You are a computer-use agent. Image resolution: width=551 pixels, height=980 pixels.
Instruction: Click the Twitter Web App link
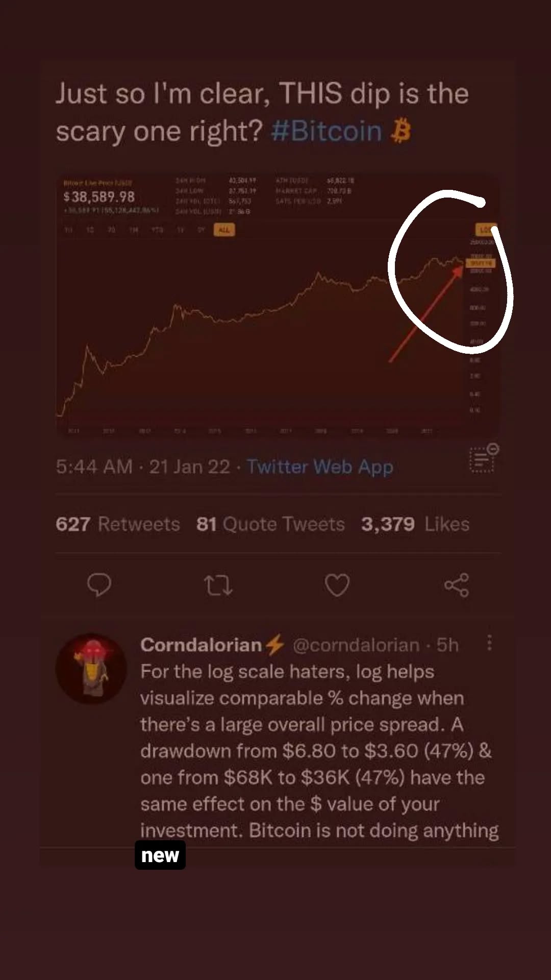pyautogui.click(x=320, y=467)
